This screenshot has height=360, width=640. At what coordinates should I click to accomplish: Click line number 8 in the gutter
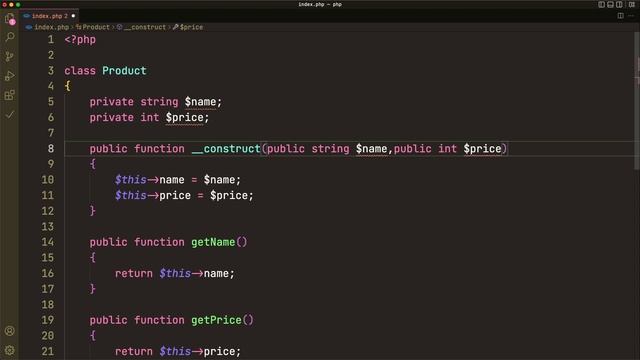pos(51,149)
